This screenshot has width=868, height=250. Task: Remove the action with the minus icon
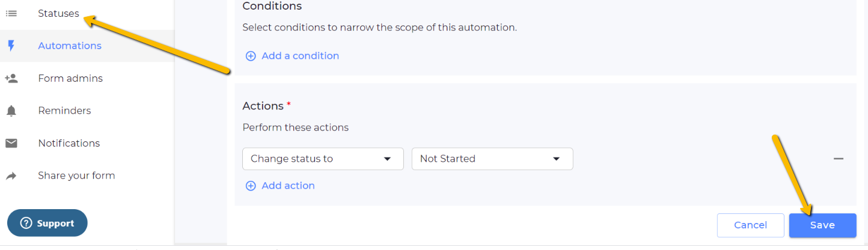tap(839, 159)
